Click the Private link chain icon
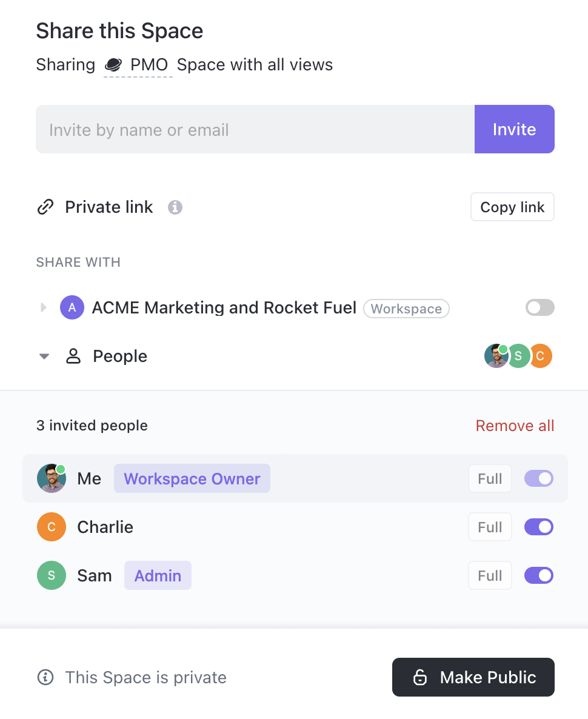 45,207
